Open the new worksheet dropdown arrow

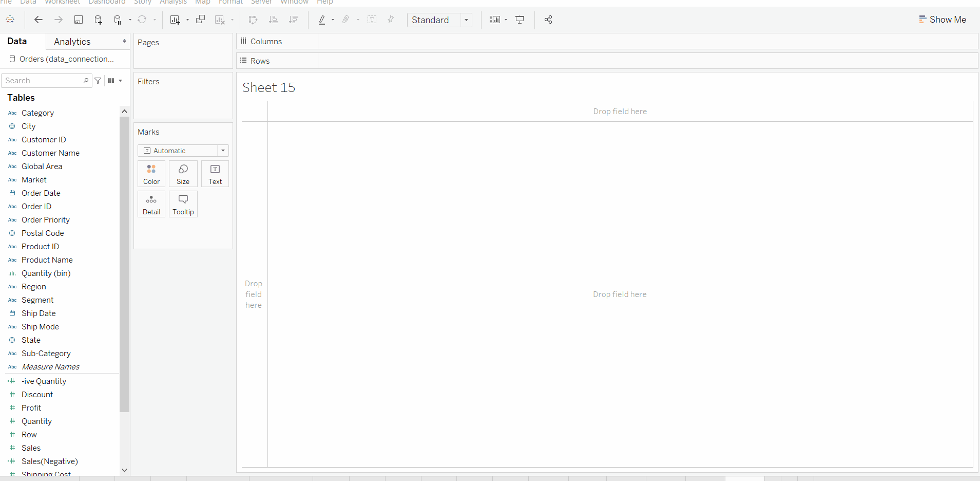(x=187, y=20)
